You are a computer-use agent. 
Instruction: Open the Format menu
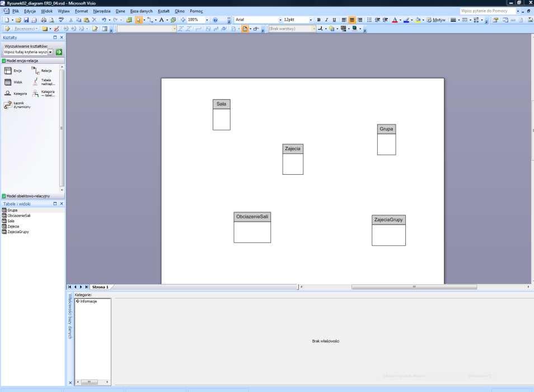pos(81,11)
